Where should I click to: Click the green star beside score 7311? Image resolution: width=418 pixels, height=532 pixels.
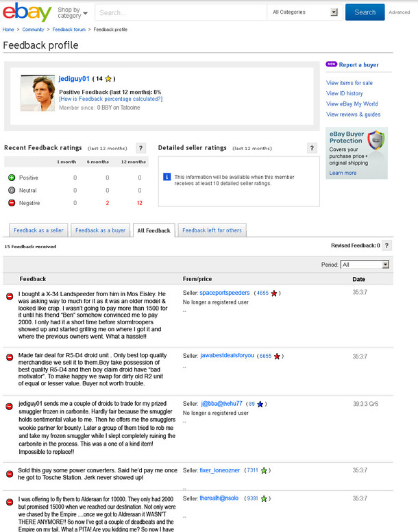click(x=264, y=470)
